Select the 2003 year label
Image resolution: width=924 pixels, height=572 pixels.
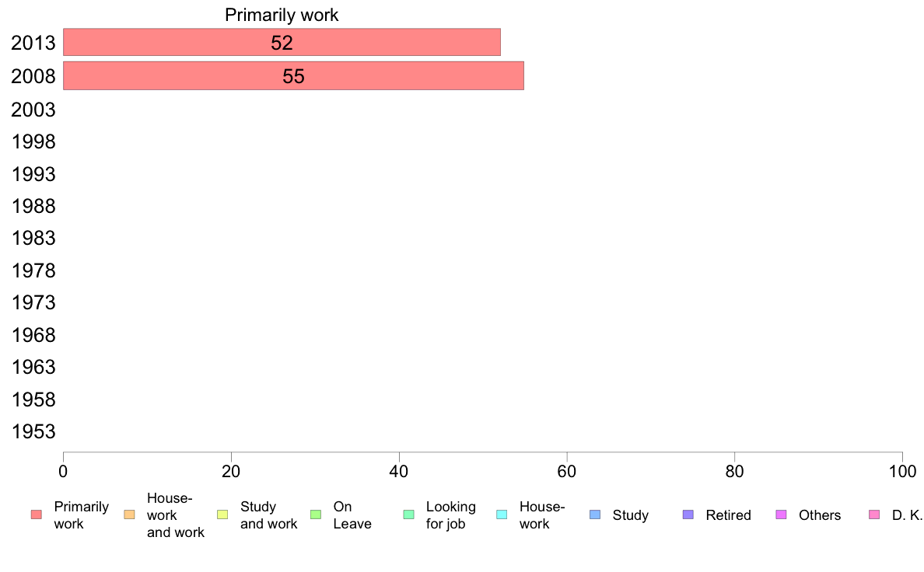point(33,110)
